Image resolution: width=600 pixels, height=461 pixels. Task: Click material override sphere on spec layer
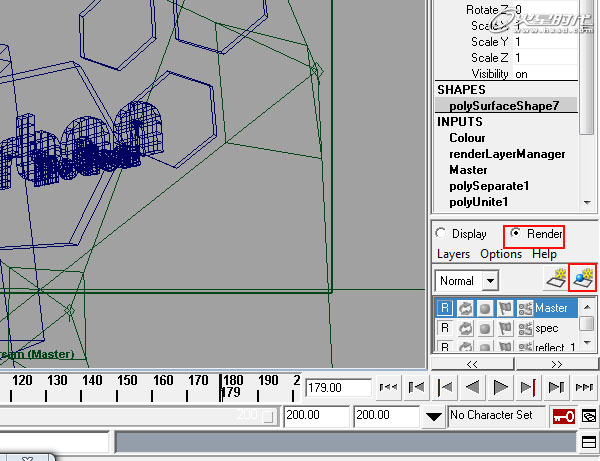click(485, 328)
